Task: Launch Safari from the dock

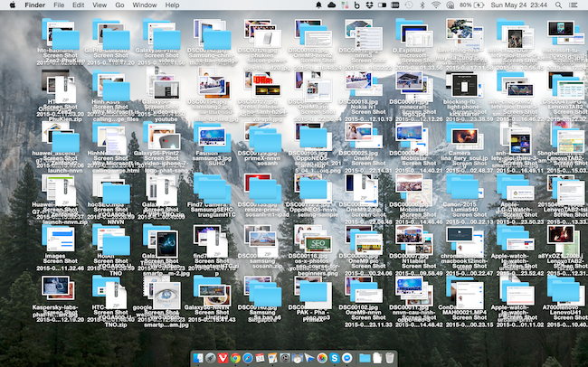Action: pyautogui.click(x=248, y=358)
